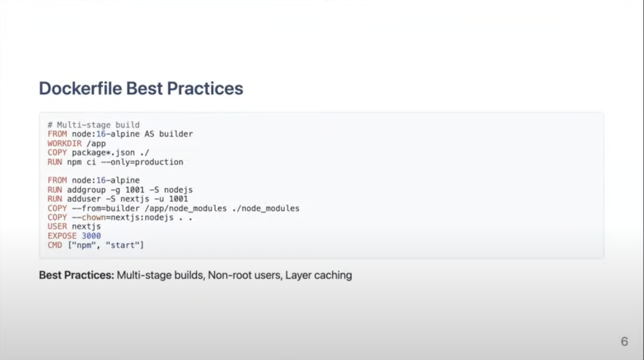Click the "--chown=nextjs:nodejs" COPY line
The height and width of the screenshot is (360, 644).
(120, 218)
